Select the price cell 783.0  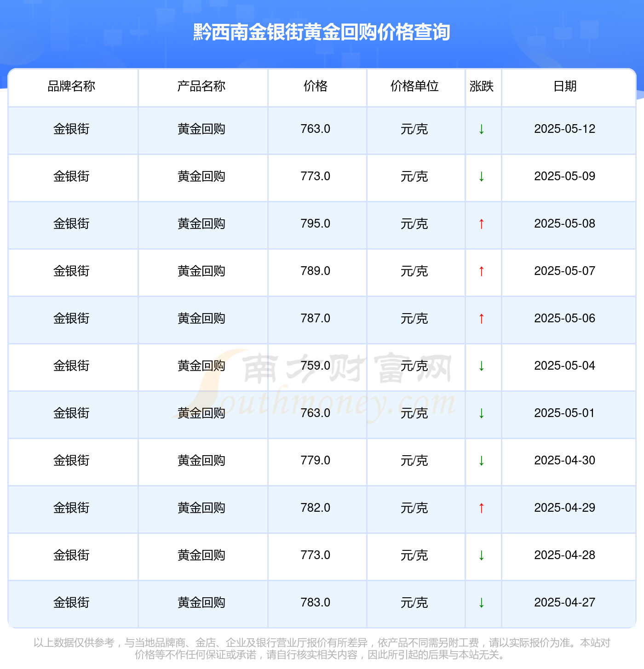[316, 603]
